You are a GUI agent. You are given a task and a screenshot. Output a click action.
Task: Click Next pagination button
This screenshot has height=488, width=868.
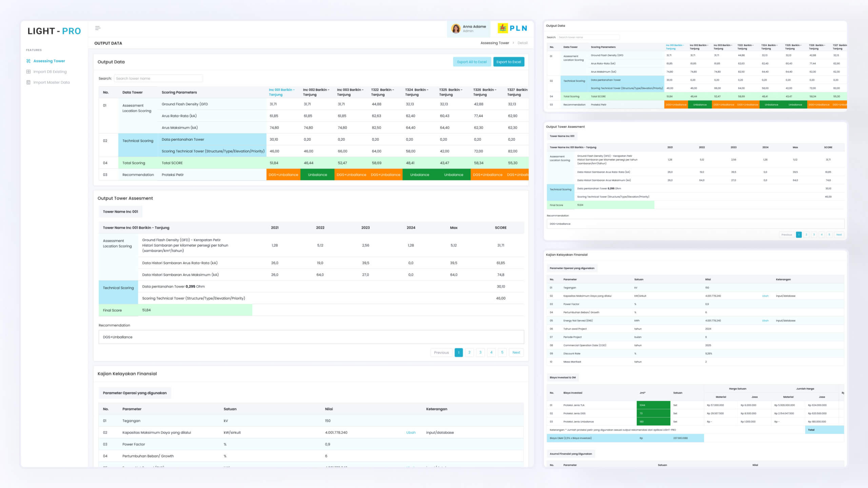(x=516, y=352)
